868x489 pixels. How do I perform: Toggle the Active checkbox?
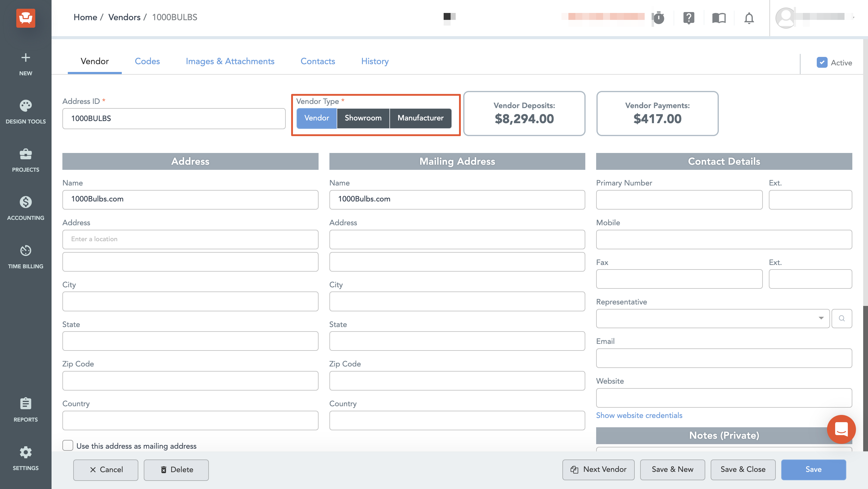pos(822,63)
